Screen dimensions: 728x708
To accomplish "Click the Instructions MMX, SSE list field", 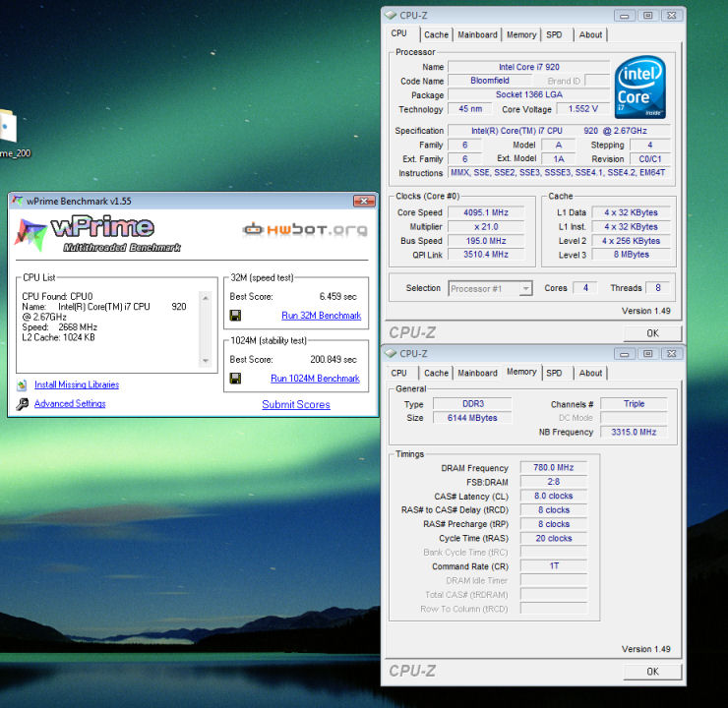I will pyautogui.click(x=559, y=173).
